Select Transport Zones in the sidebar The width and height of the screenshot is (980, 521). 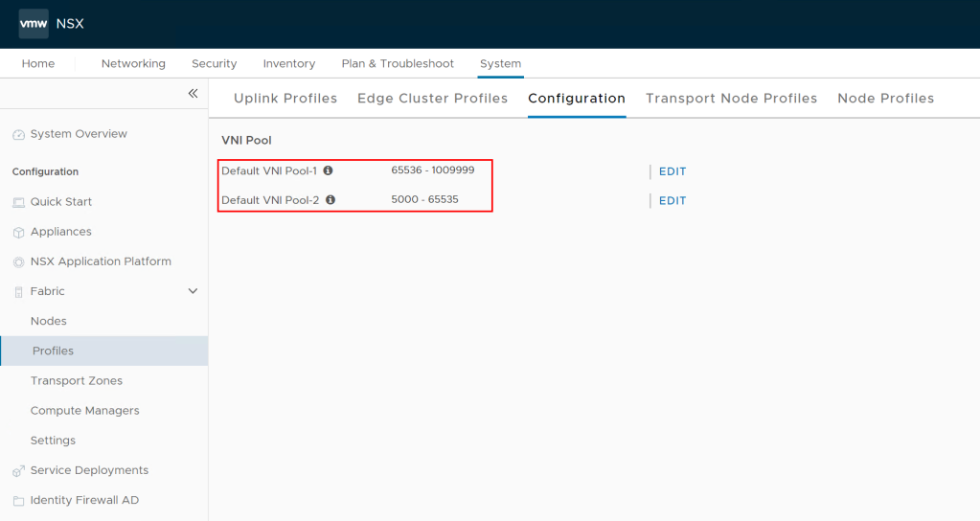(77, 381)
